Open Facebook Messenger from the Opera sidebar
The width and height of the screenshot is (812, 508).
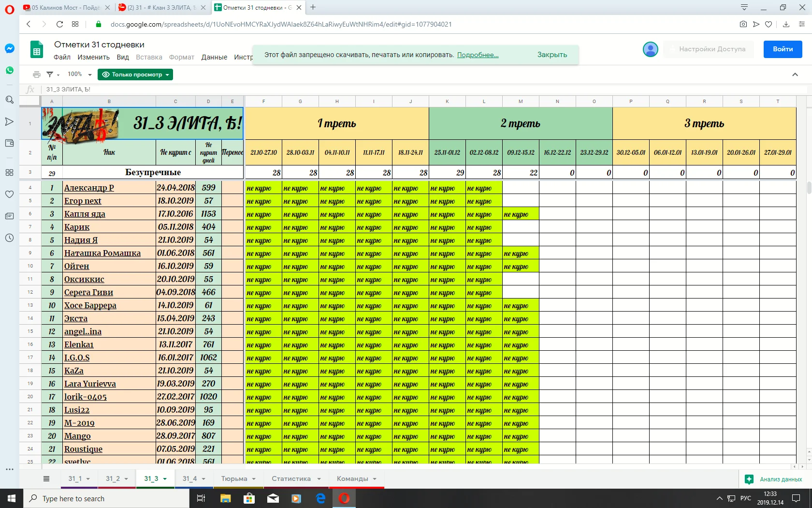point(9,48)
